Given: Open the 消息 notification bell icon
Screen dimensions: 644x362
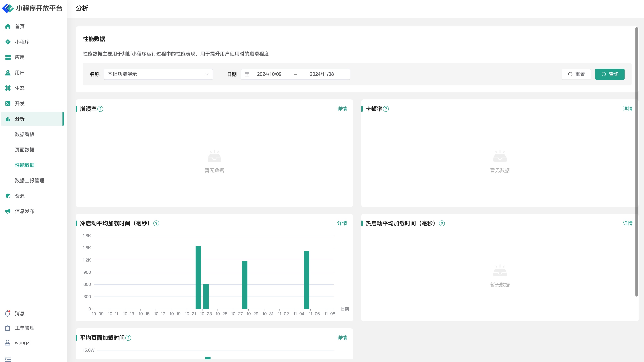Looking at the screenshot, I should [x=8, y=314].
